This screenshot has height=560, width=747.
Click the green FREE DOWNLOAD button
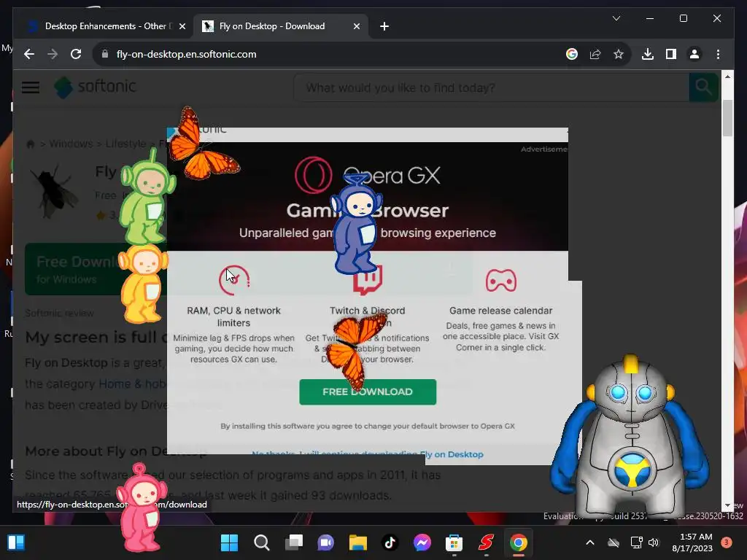tap(368, 392)
